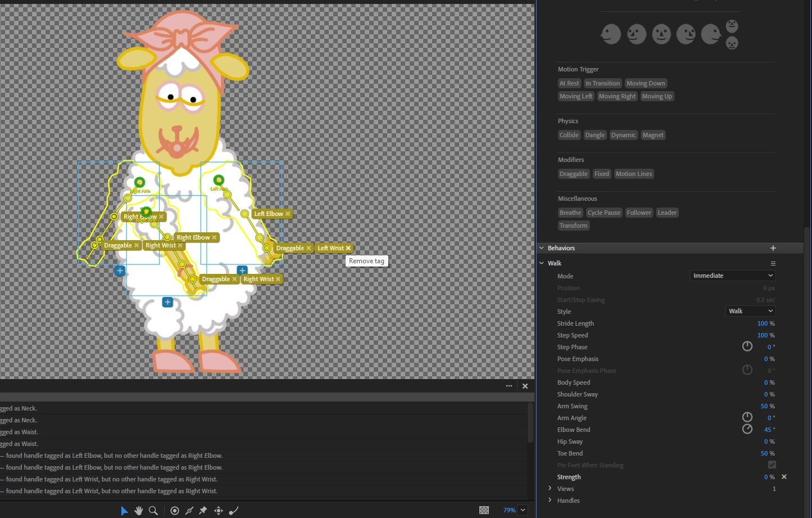Toggle the transparency checkerboard grid icon

click(x=484, y=510)
